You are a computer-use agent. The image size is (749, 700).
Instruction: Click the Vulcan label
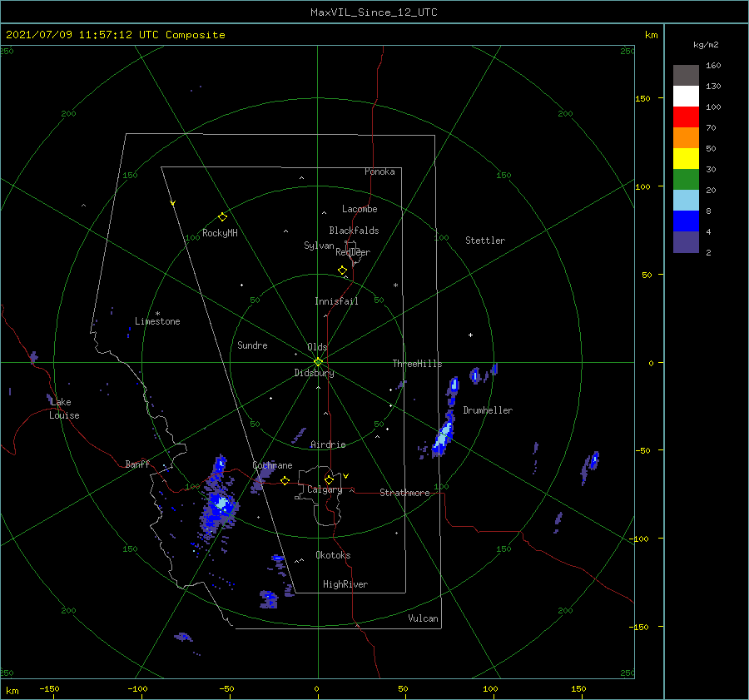coord(423,618)
